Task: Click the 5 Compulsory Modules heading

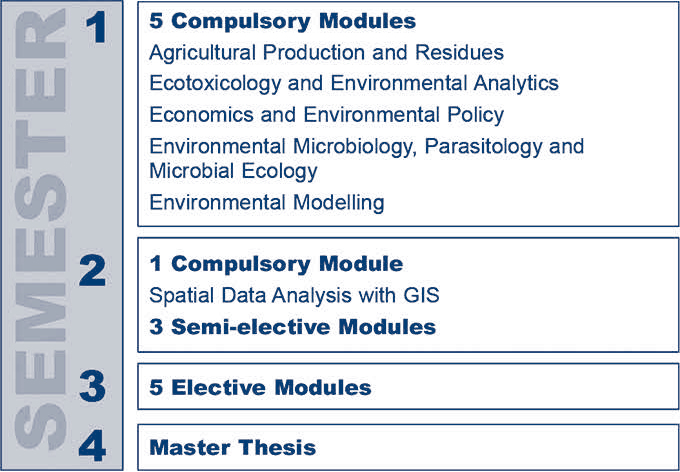Action: coord(282,21)
